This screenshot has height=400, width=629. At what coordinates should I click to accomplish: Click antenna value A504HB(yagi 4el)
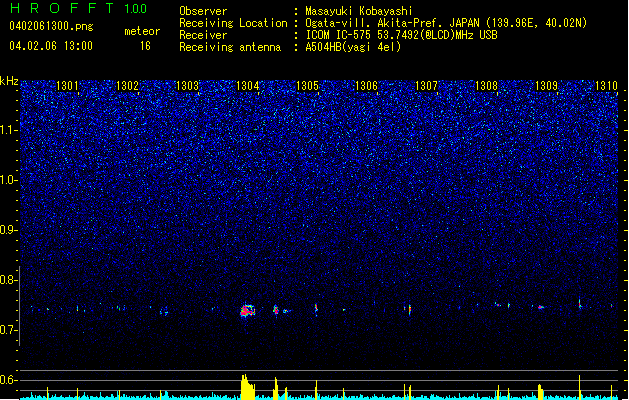coord(353,47)
